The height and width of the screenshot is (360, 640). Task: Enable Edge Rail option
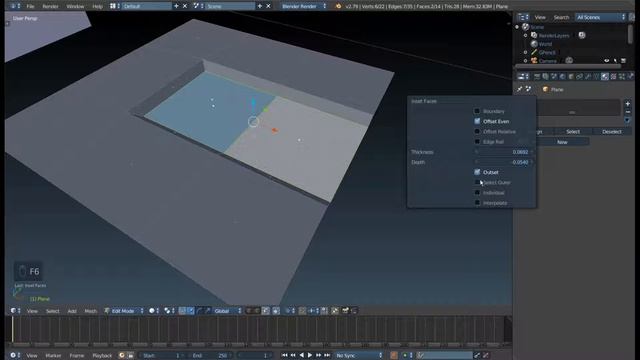477,142
